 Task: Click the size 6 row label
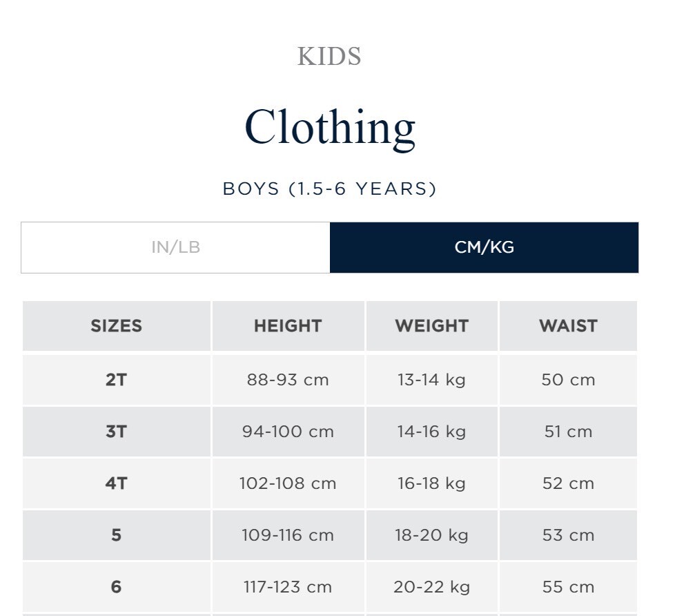pos(116,587)
